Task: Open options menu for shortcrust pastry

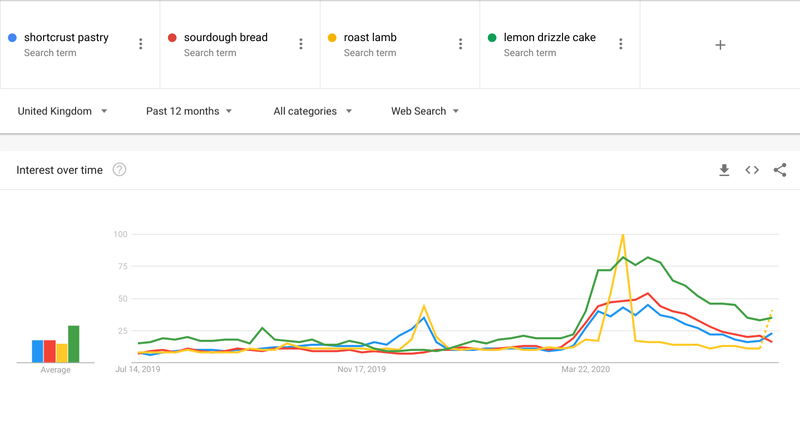Action: pos(141,44)
